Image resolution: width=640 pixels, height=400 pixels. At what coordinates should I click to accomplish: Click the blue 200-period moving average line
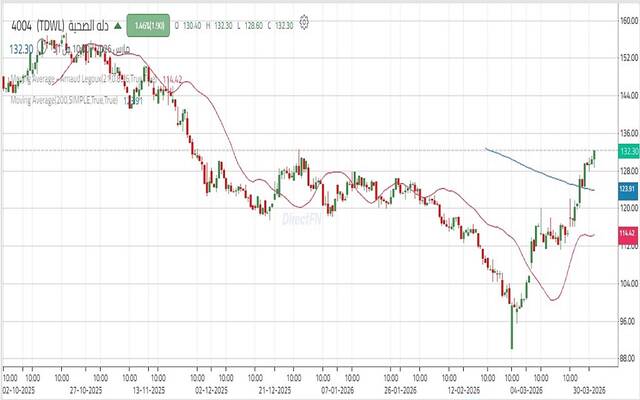coord(530,164)
